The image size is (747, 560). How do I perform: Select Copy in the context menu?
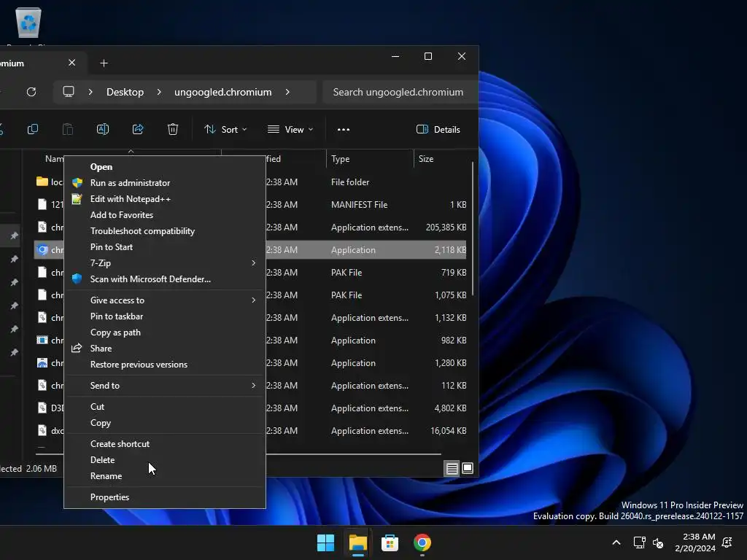click(x=165, y=423)
